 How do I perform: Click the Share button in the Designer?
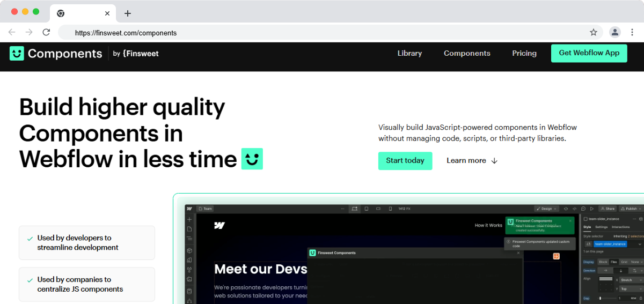(x=608, y=209)
